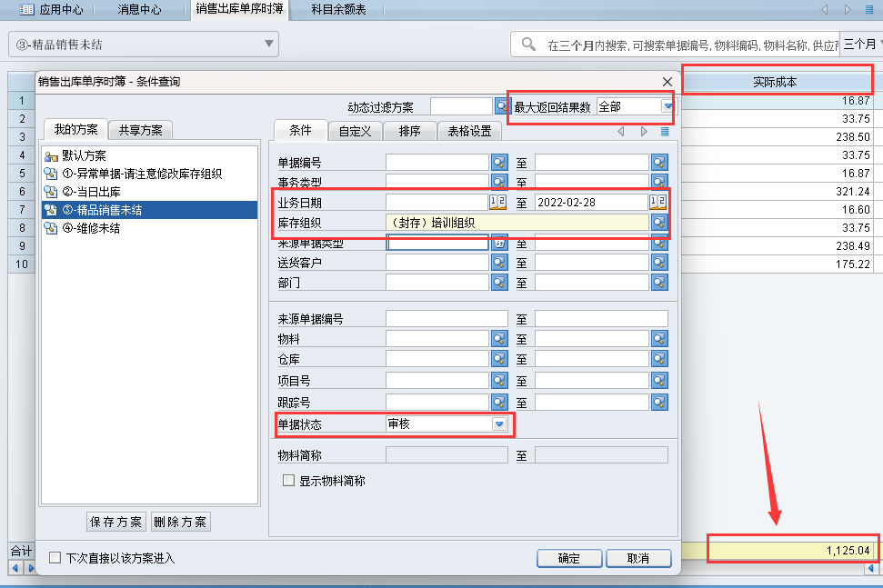This screenshot has height=588, width=883.
Task: Switch to the 排序 tab
Action: pos(409,131)
